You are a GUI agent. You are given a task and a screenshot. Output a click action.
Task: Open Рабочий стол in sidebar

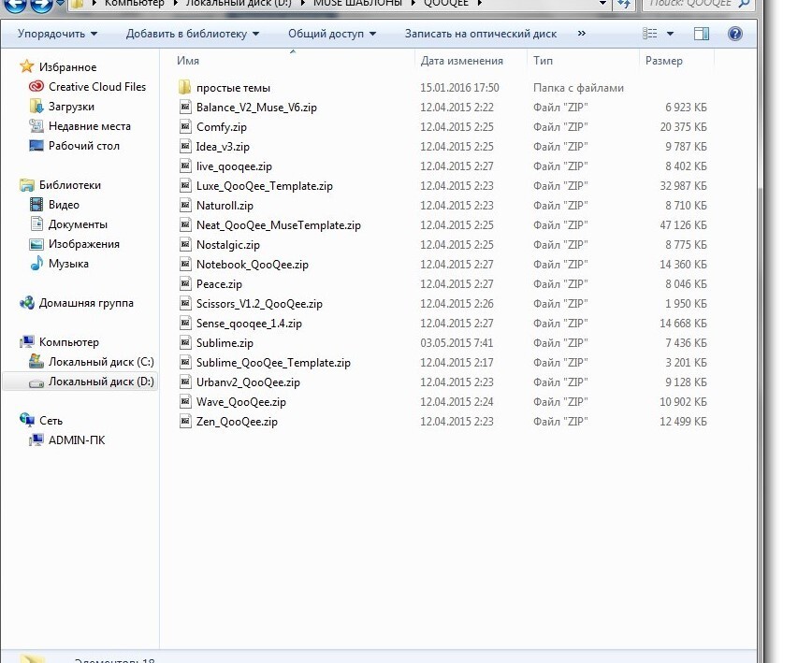(84, 146)
